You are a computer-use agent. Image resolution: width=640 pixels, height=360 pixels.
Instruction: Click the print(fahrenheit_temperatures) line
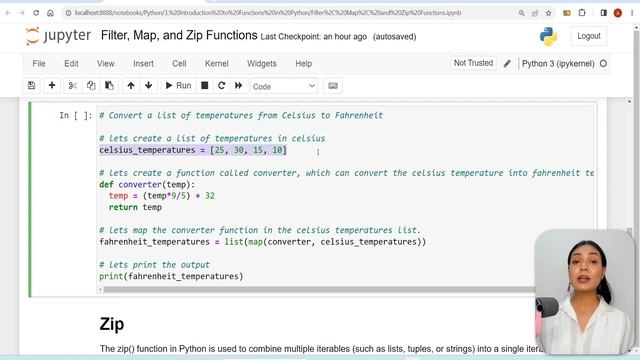tap(171, 276)
